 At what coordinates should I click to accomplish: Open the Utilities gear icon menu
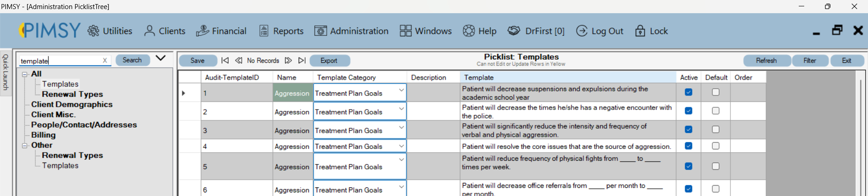[93, 31]
